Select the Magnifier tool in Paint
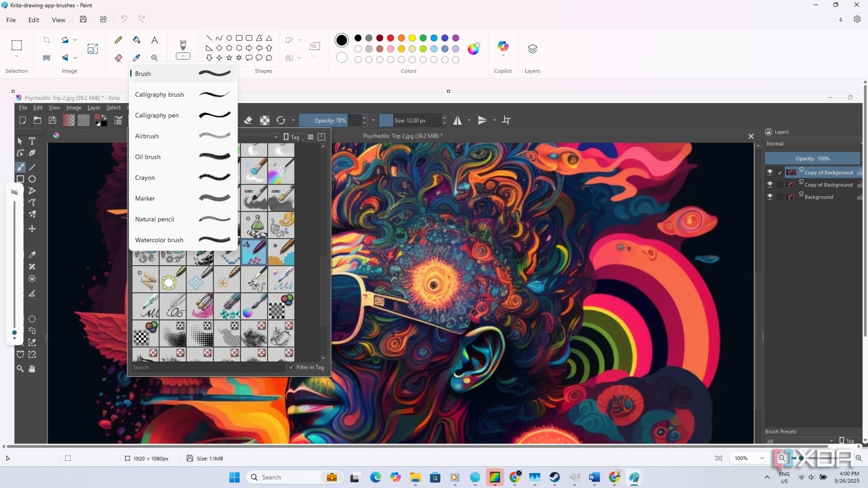The image size is (868, 488). [154, 58]
